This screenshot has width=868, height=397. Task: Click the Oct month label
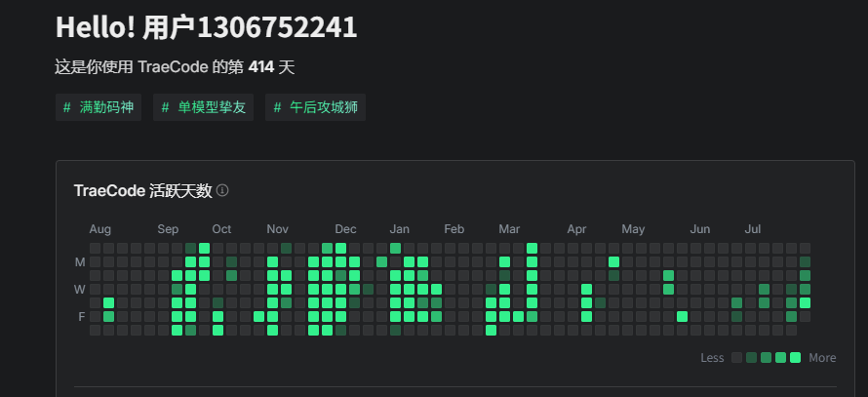221,229
